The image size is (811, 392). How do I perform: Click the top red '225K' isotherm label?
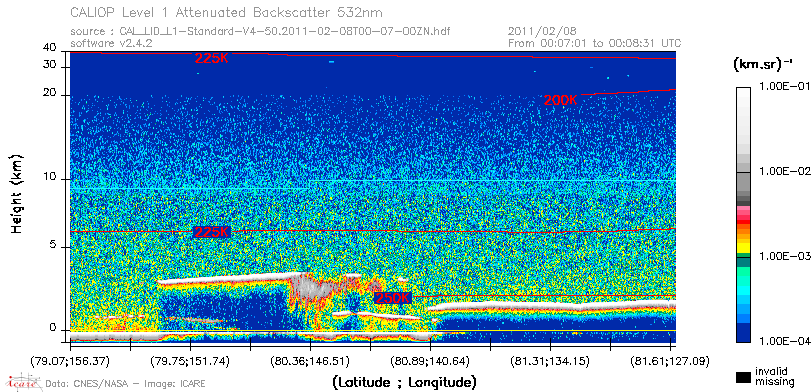(x=211, y=59)
